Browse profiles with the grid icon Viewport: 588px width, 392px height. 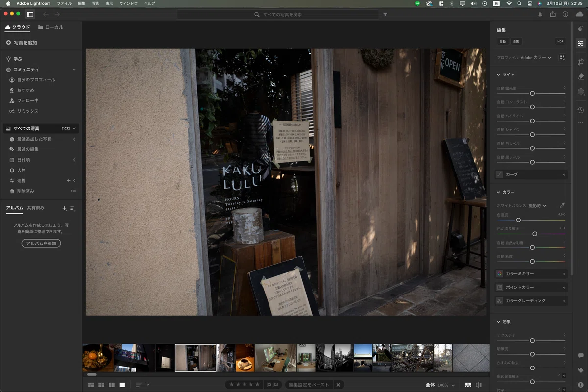562,58
